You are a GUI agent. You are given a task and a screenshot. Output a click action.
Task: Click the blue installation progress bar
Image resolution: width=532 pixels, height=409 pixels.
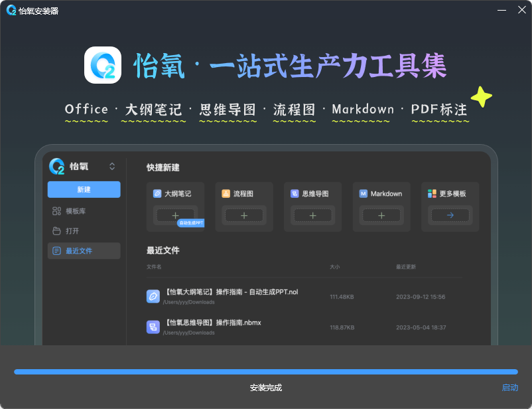coord(265,372)
